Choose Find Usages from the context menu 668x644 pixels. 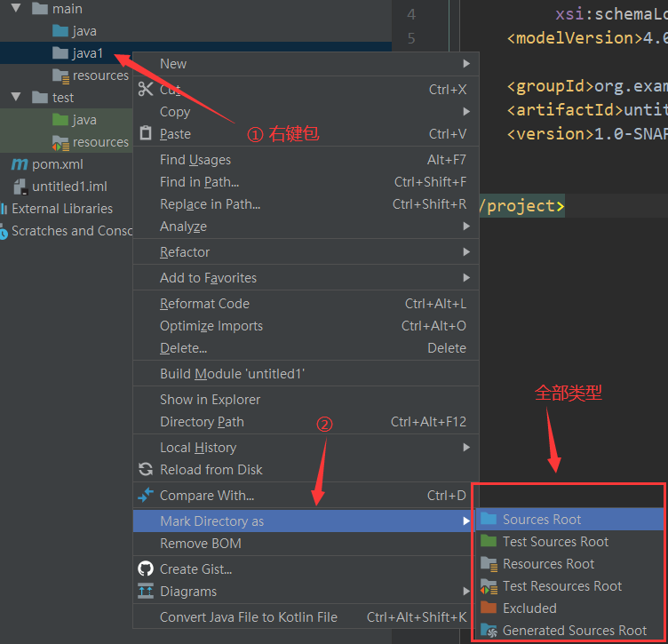point(306,159)
